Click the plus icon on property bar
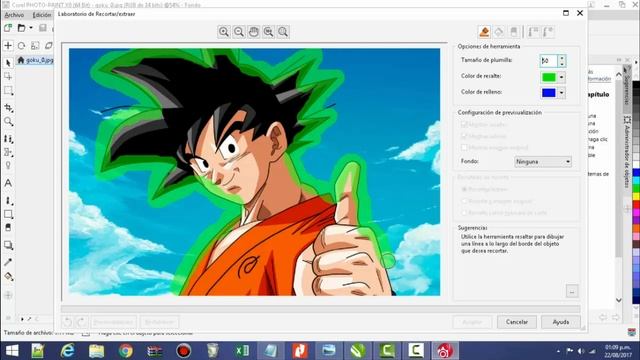The width and height of the screenshot is (640, 360). click(x=8, y=45)
